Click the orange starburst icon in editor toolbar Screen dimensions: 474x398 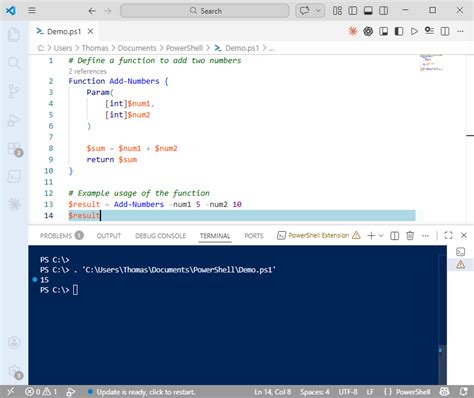(353, 31)
